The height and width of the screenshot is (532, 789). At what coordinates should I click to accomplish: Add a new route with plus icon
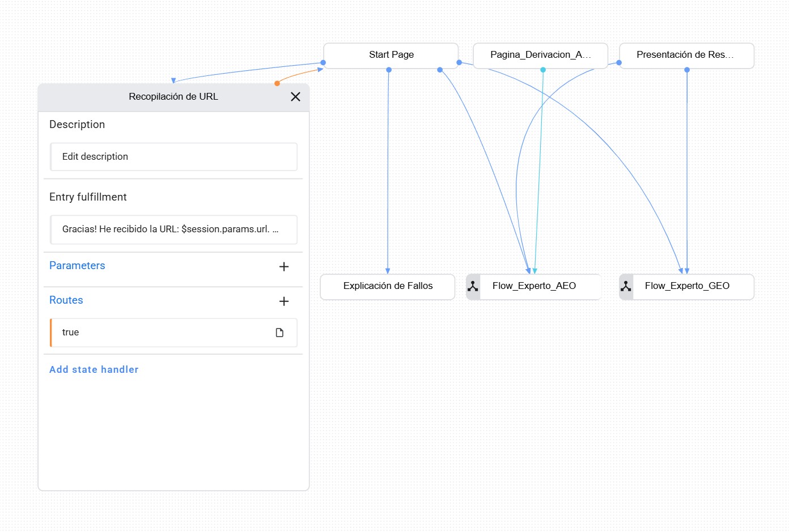coord(284,301)
